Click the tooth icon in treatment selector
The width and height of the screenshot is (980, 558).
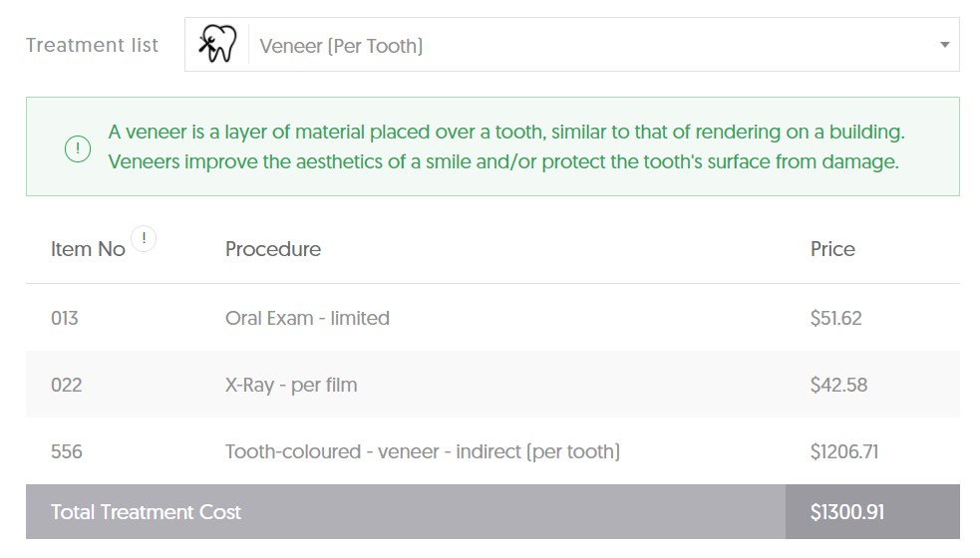coord(216,45)
